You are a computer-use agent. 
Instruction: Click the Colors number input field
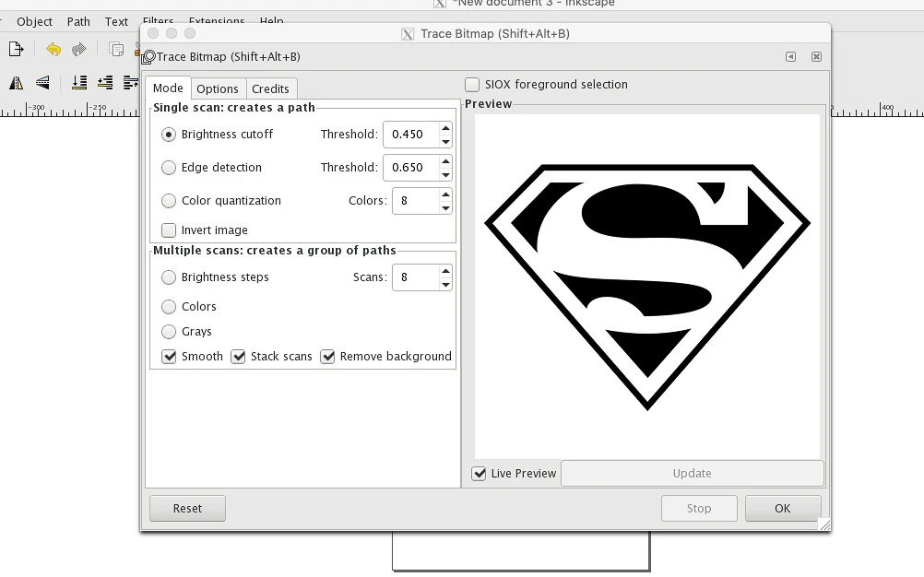[416, 201]
